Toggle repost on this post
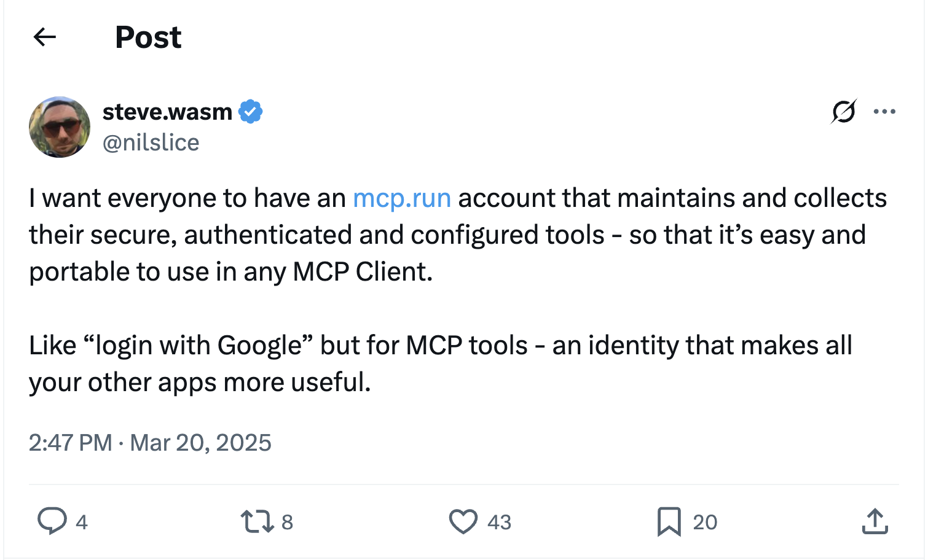This screenshot has height=560, width=928. coord(258,521)
